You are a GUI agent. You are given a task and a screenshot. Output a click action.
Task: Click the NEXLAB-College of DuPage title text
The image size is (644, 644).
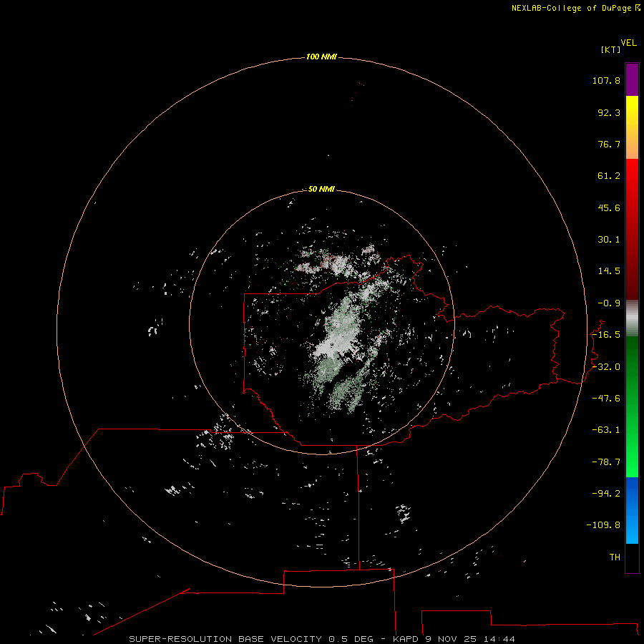571,8
